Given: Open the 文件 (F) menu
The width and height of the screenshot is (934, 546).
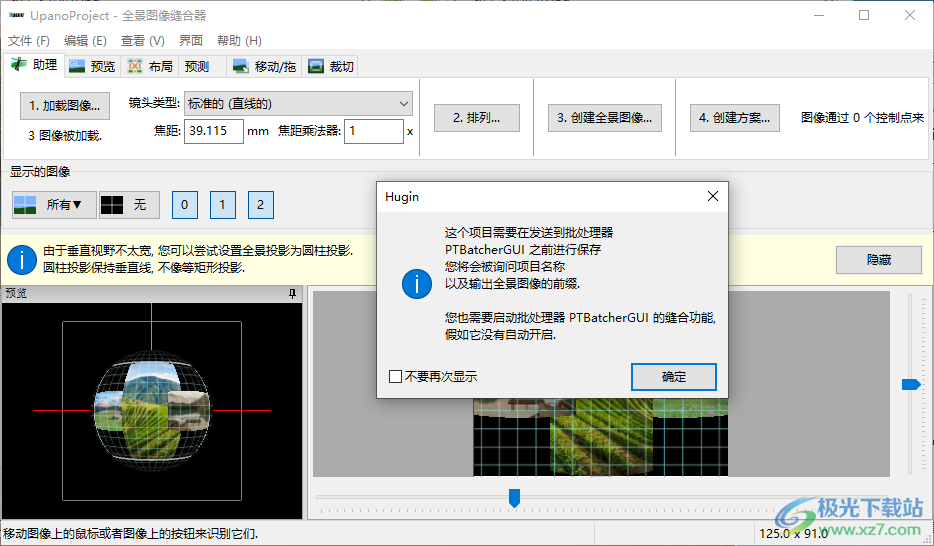Looking at the screenshot, I should tap(29, 40).
